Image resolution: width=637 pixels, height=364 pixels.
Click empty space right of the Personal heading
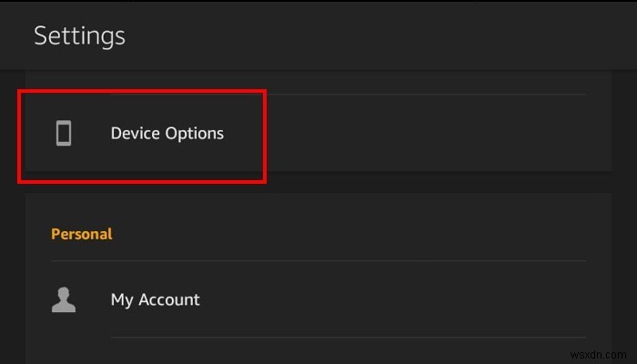pos(364,234)
